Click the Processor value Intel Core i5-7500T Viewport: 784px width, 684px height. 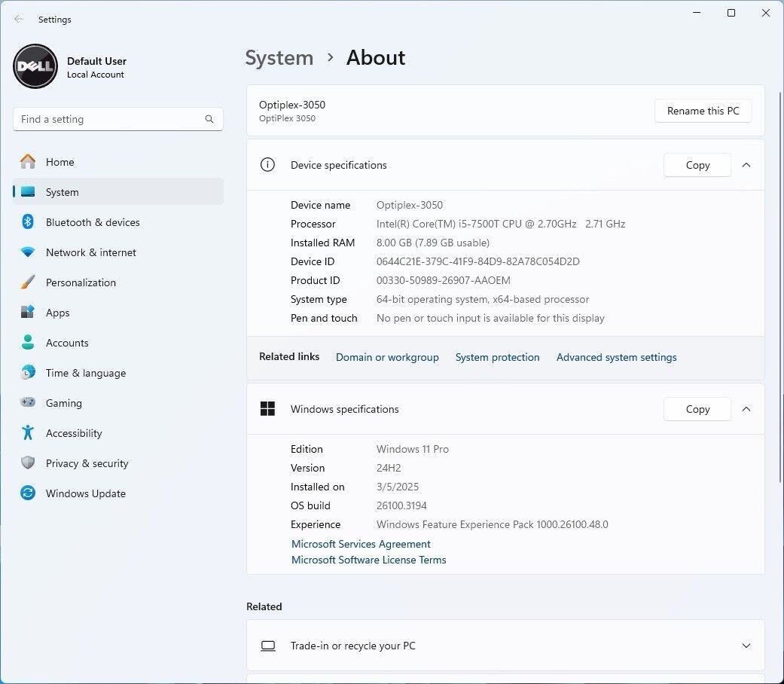[x=501, y=224]
